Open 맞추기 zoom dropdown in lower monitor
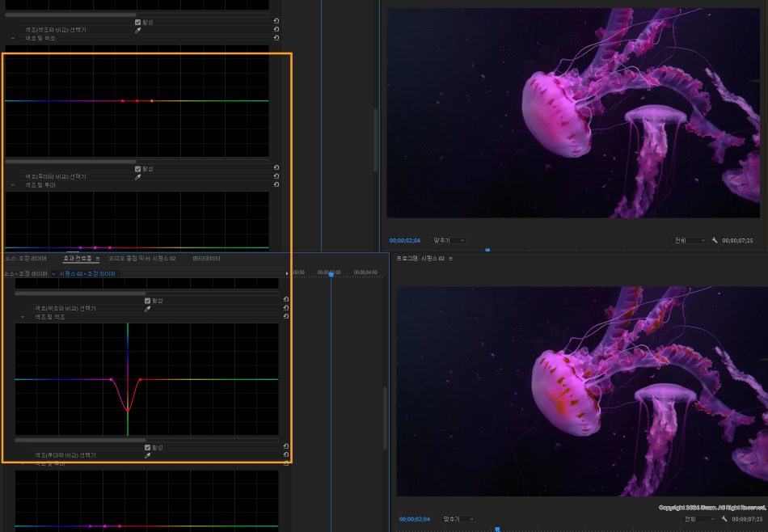Image resolution: width=768 pixels, height=532 pixels. click(458, 519)
